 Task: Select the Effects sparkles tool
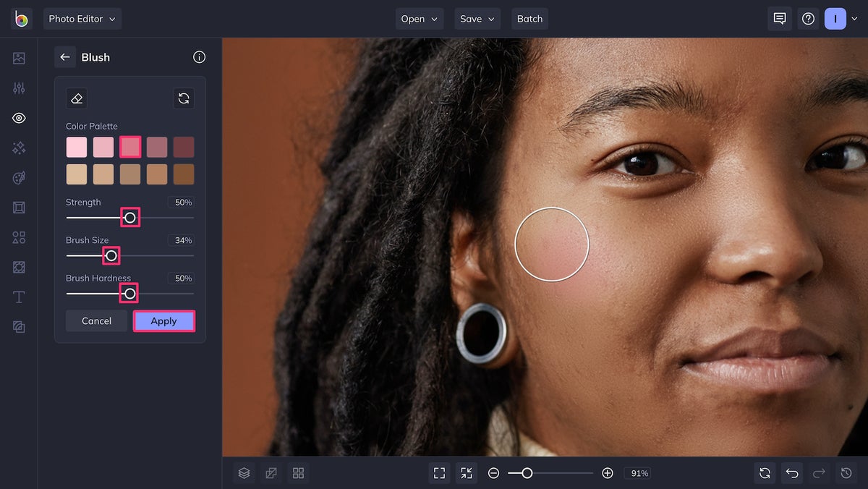pyautogui.click(x=18, y=148)
